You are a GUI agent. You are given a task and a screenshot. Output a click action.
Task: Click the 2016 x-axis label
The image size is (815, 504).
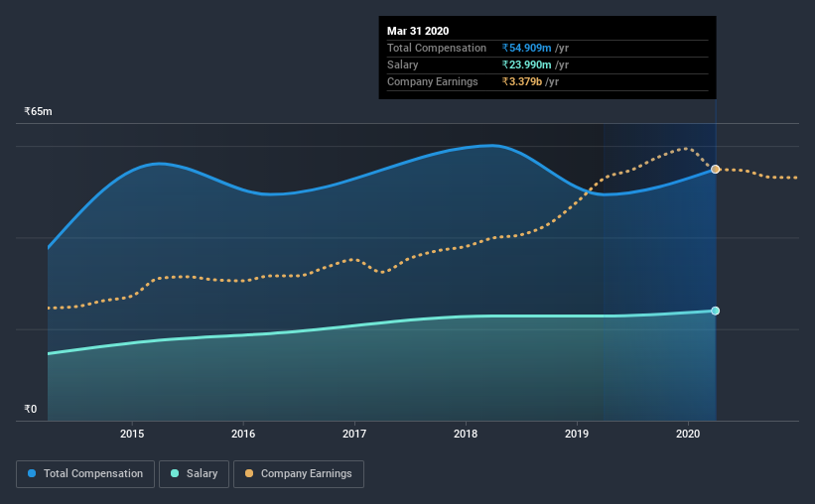coord(243,434)
